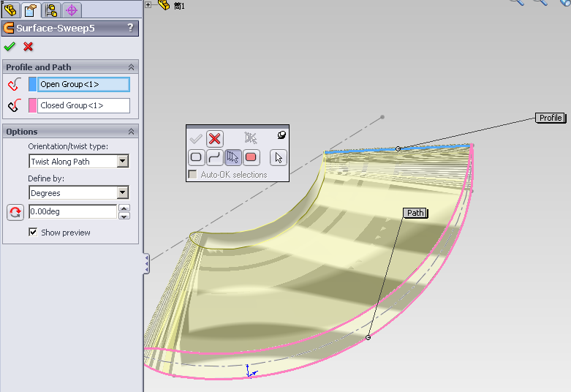Enable Auto-OK selections checkbox
Viewport: 571px width, 392px height.
coord(192,174)
